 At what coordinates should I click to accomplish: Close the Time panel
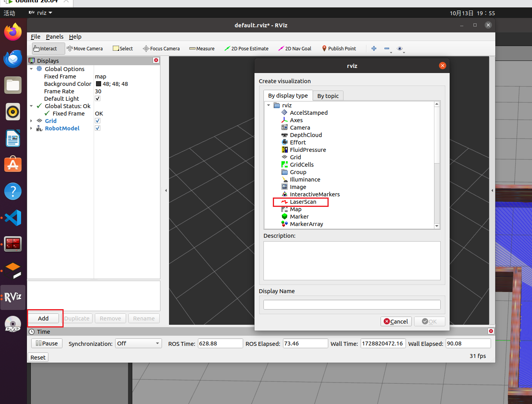point(491,331)
